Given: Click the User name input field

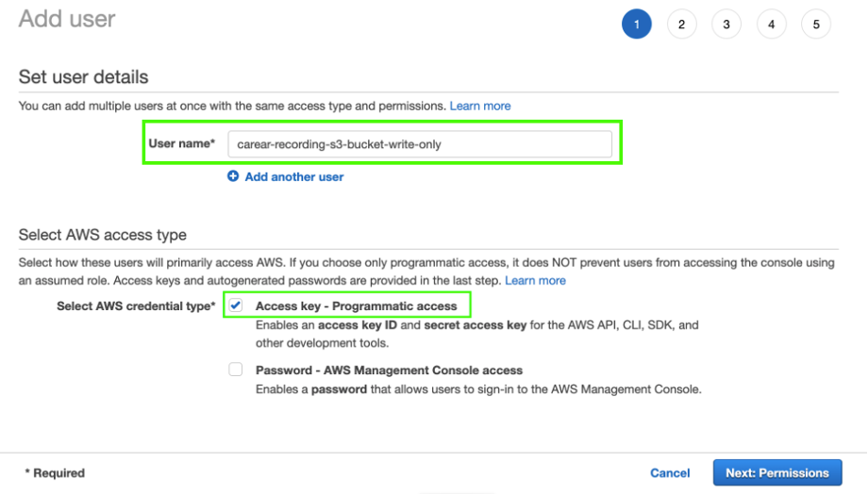Looking at the screenshot, I should point(420,144).
